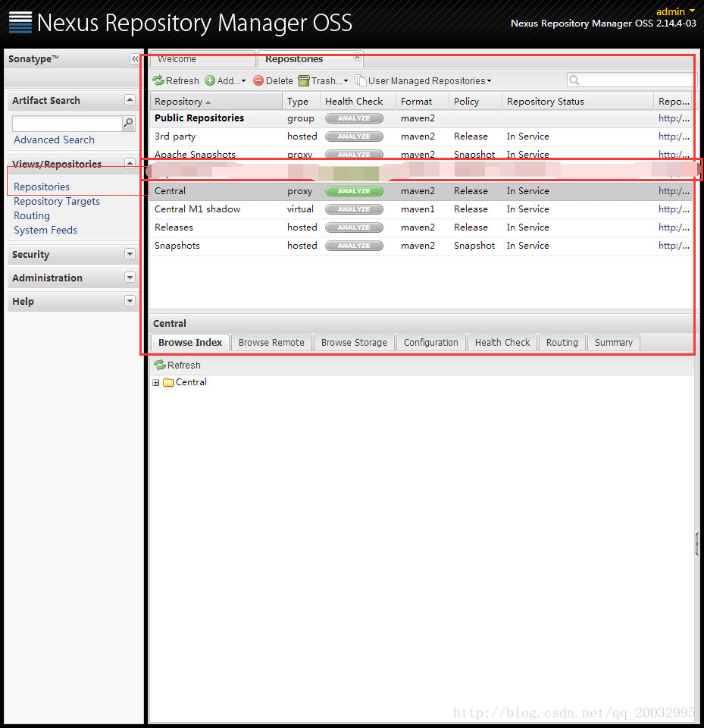
Task: Expand the Administration panel
Action: [x=130, y=278]
